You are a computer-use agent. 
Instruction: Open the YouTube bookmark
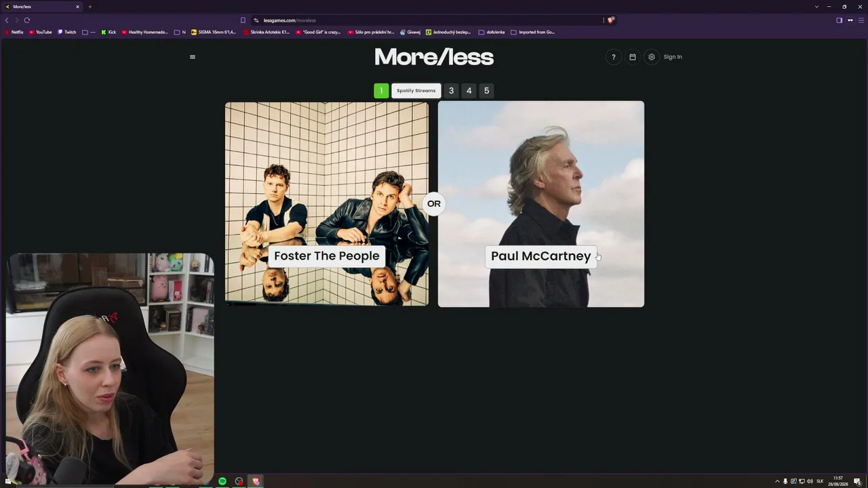pyautogui.click(x=40, y=32)
